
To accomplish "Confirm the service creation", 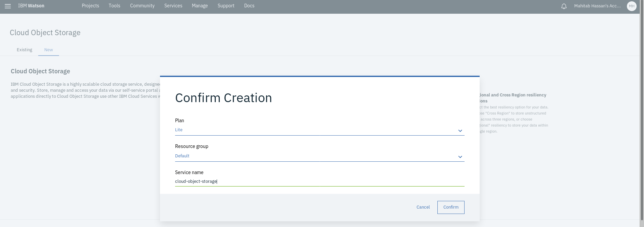I will (451, 207).
